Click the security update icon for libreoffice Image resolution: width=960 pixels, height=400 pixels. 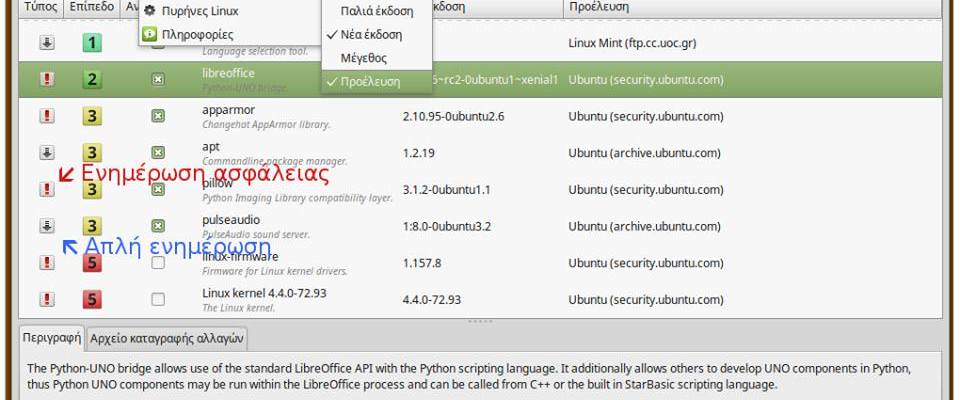click(47, 79)
